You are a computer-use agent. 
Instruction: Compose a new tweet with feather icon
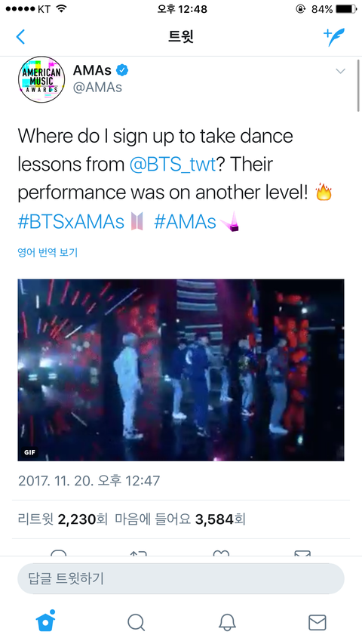334,36
